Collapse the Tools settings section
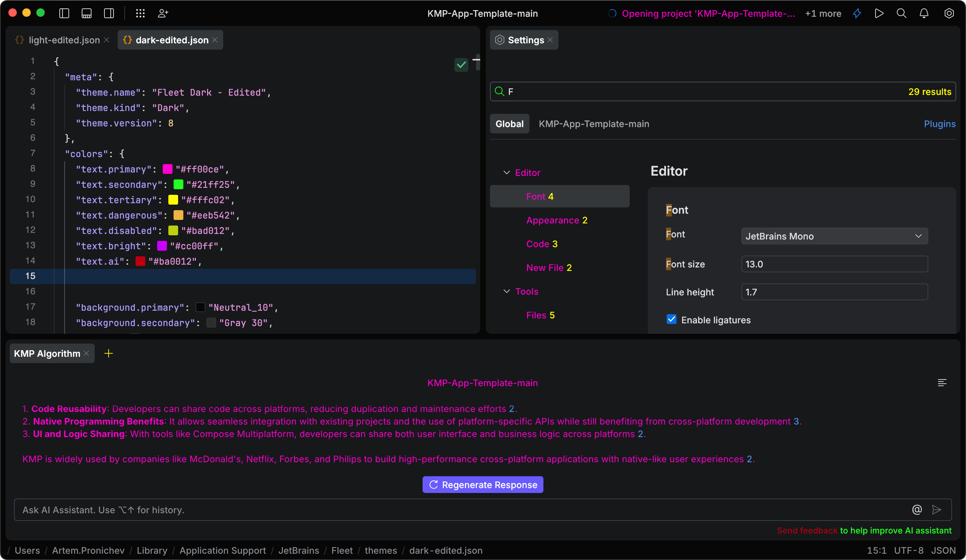The image size is (966, 560). [507, 291]
